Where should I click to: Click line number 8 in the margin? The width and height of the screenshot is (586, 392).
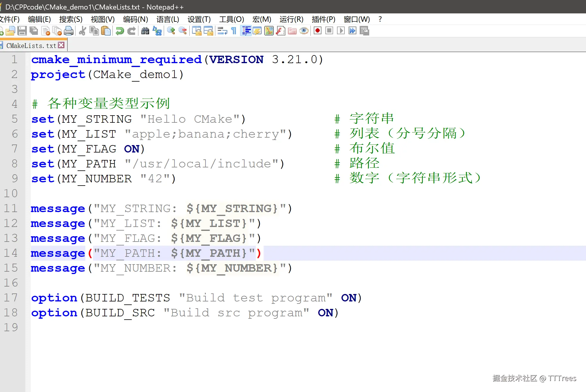[14, 164]
